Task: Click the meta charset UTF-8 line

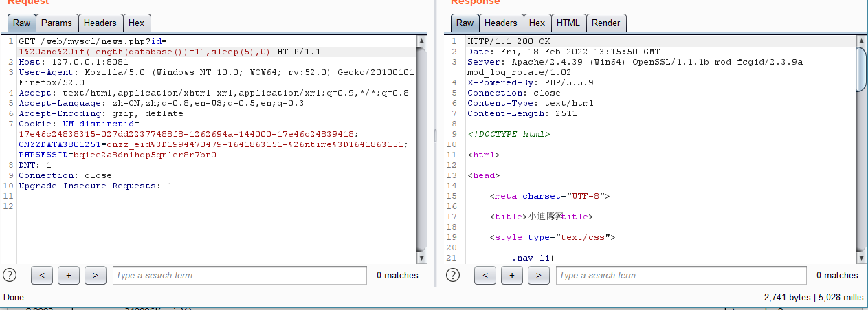Action: pyautogui.click(x=550, y=196)
